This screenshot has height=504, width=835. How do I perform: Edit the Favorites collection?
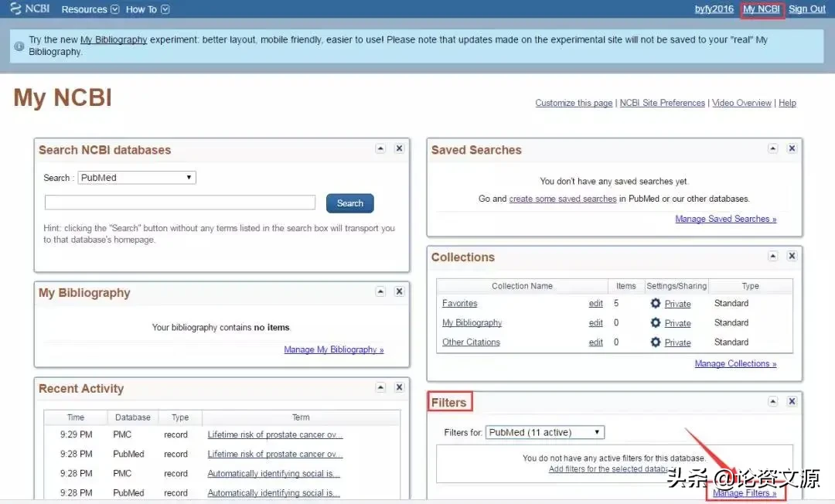pos(596,303)
